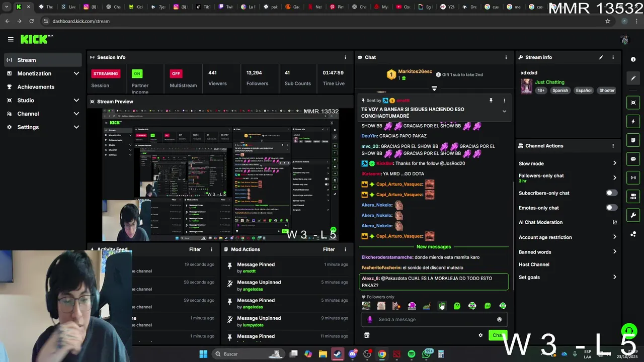Open Banned words arrow
The image size is (644, 362).
[x=614, y=251]
